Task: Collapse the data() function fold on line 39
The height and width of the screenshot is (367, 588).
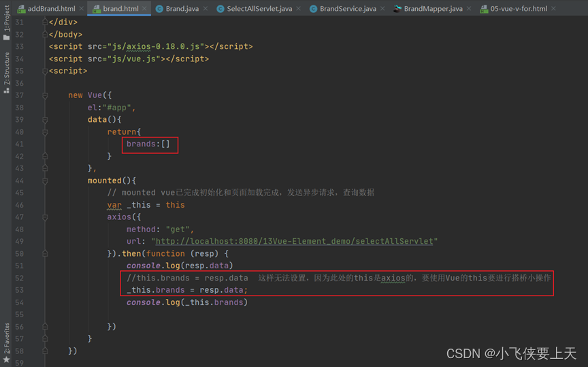Action: (45, 120)
